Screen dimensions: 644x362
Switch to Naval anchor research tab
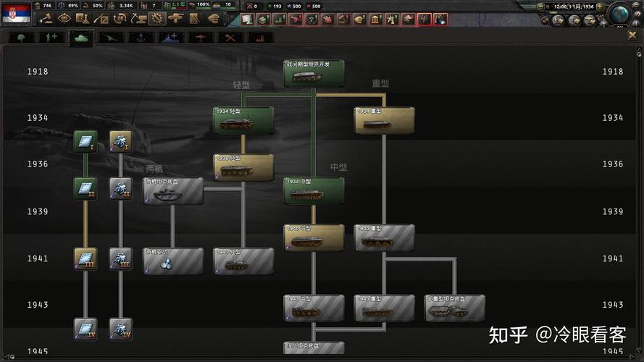(141, 38)
